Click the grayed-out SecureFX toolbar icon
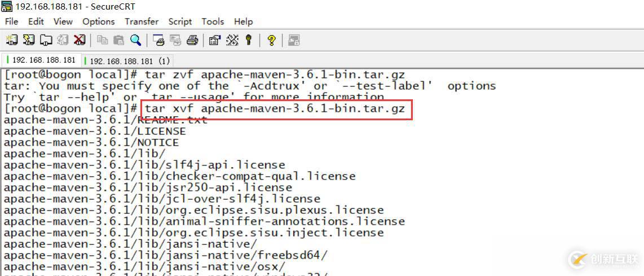 294,40
